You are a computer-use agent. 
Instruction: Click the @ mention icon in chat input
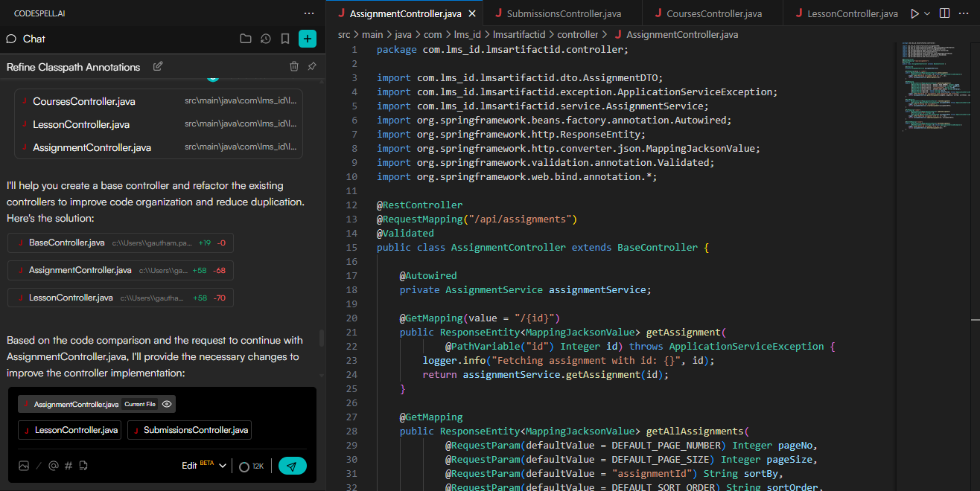click(53, 466)
